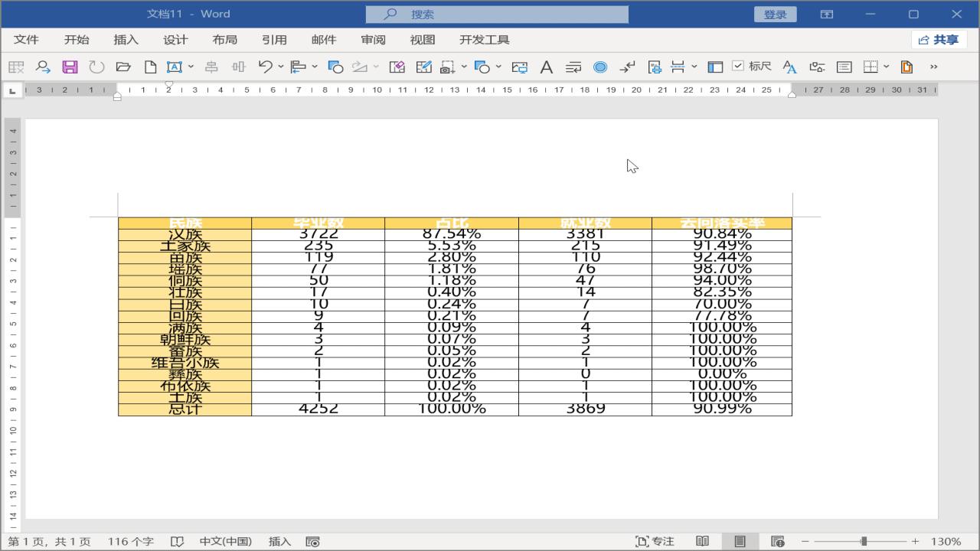Click the person-with-arrow icon in toolbar

point(43,67)
